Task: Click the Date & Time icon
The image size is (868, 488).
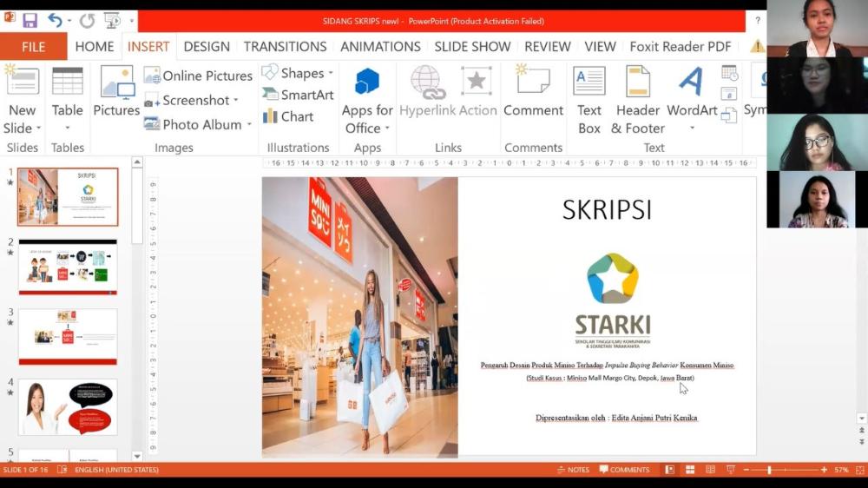Action: tap(730, 73)
